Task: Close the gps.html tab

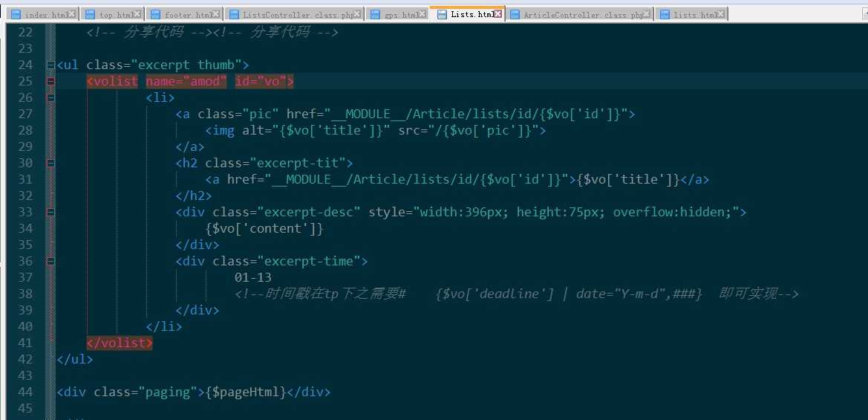Action: [422, 14]
